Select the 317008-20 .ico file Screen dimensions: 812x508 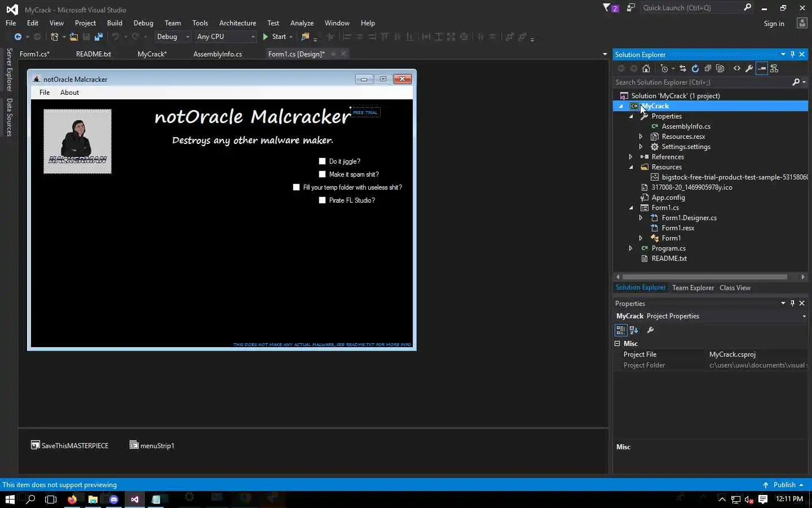tap(692, 187)
